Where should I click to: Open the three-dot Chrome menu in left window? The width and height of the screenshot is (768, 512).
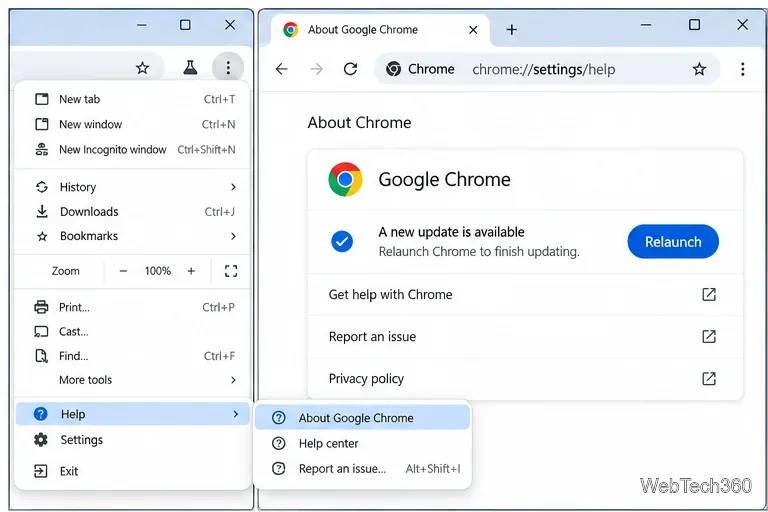point(228,68)
